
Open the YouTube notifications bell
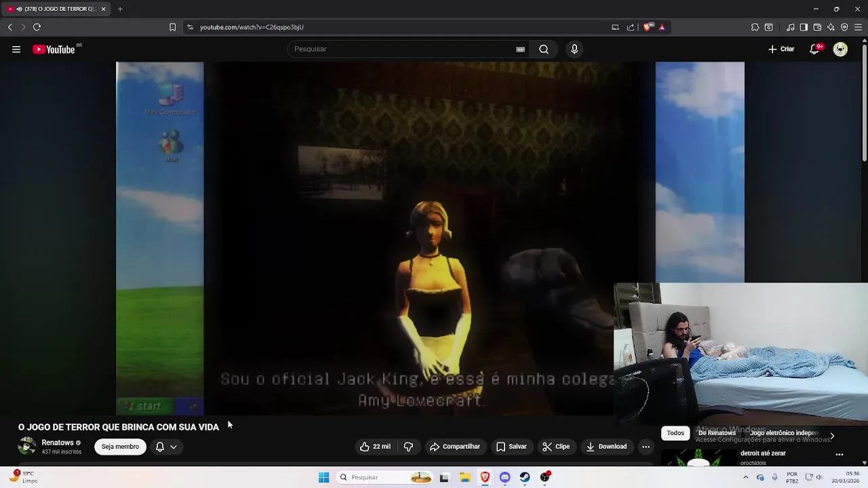pyautogui.click(x=815, y=49)
